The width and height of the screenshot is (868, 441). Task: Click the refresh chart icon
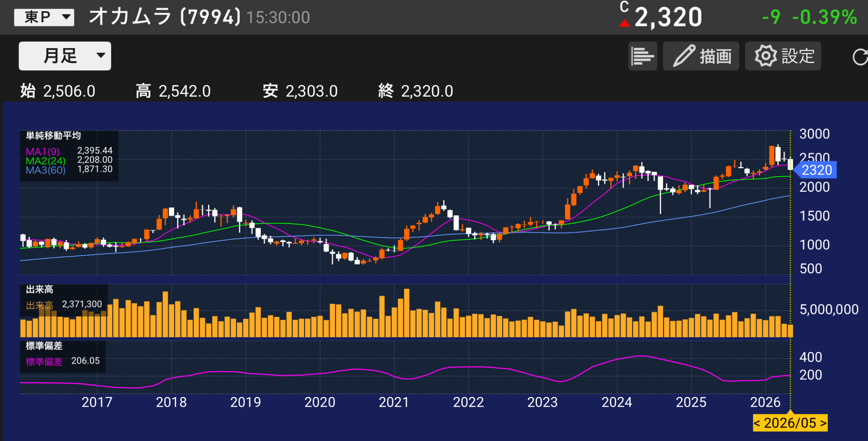[x=860, y=57]
